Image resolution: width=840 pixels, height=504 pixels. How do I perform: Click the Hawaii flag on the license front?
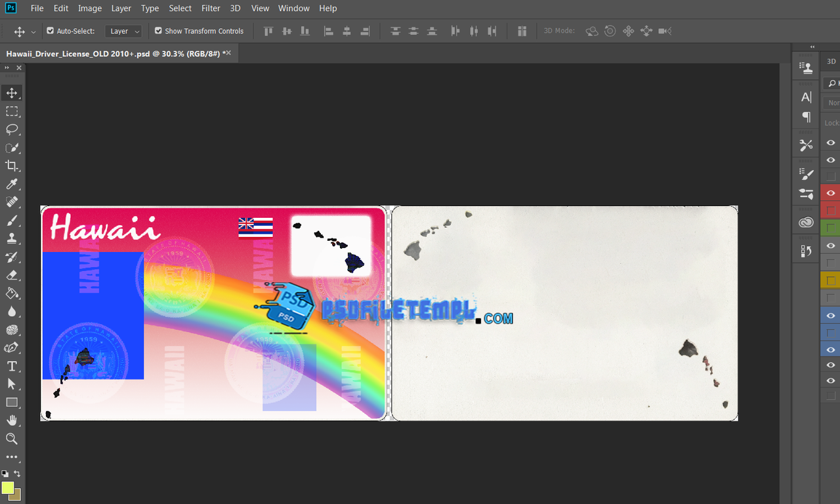pos(256,228)
